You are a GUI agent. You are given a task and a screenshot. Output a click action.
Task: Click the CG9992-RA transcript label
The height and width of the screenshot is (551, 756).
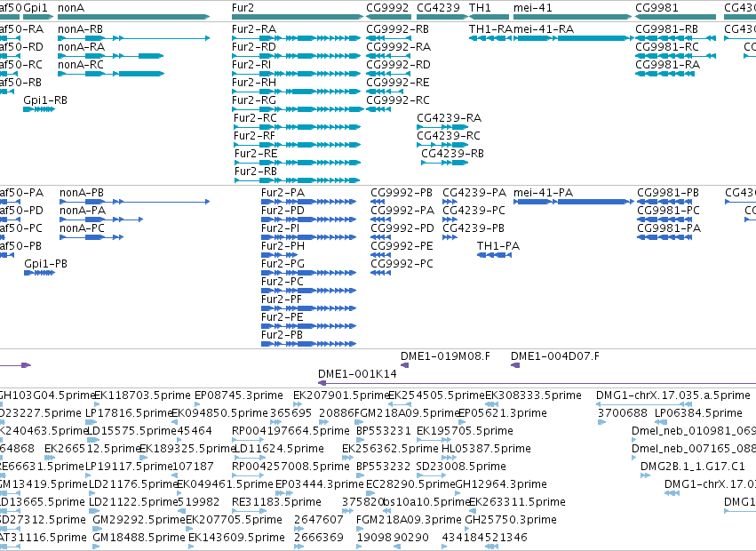point(399,47)
